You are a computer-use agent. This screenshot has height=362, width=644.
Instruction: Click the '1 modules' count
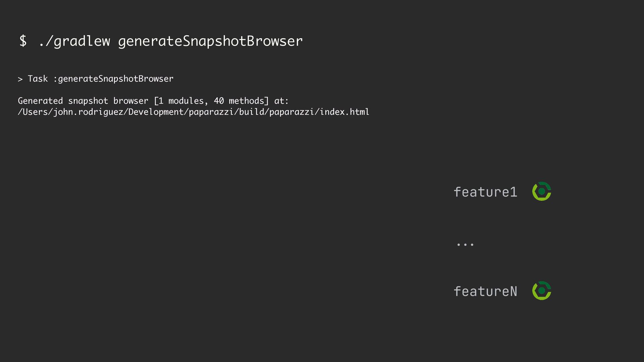[x=181, y=101]
